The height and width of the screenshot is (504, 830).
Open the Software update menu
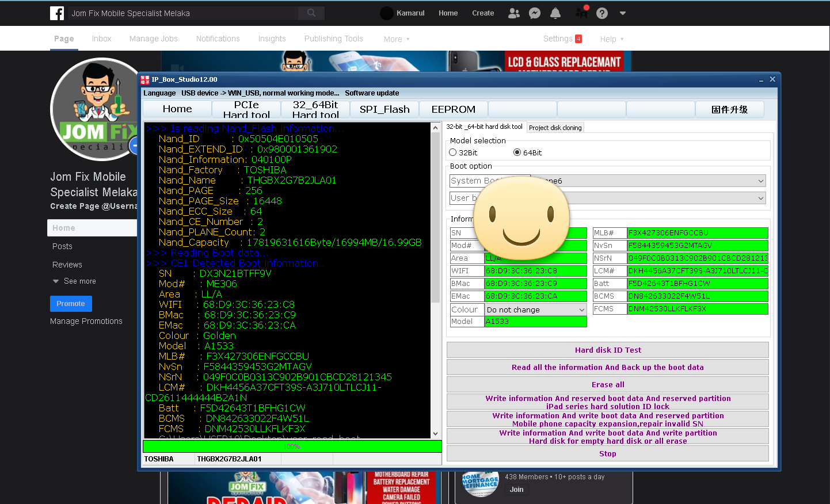[372, 93]
